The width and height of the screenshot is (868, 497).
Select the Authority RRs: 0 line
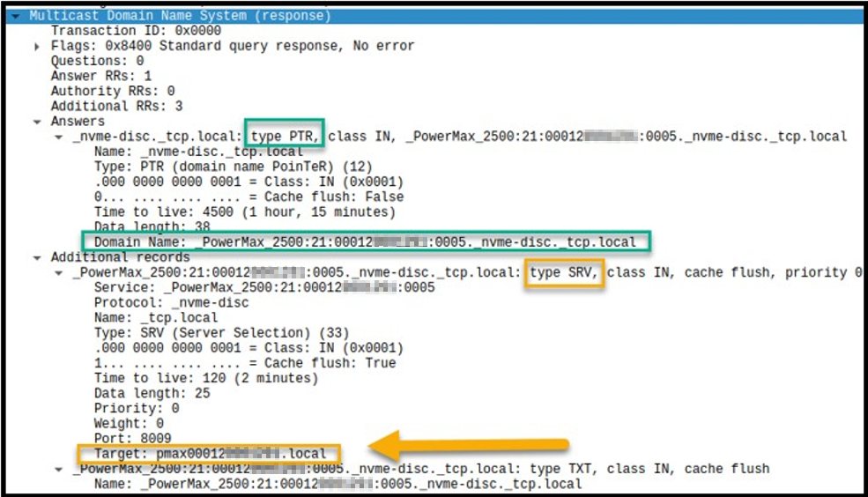pyautogui.click(x=113, y=91)
